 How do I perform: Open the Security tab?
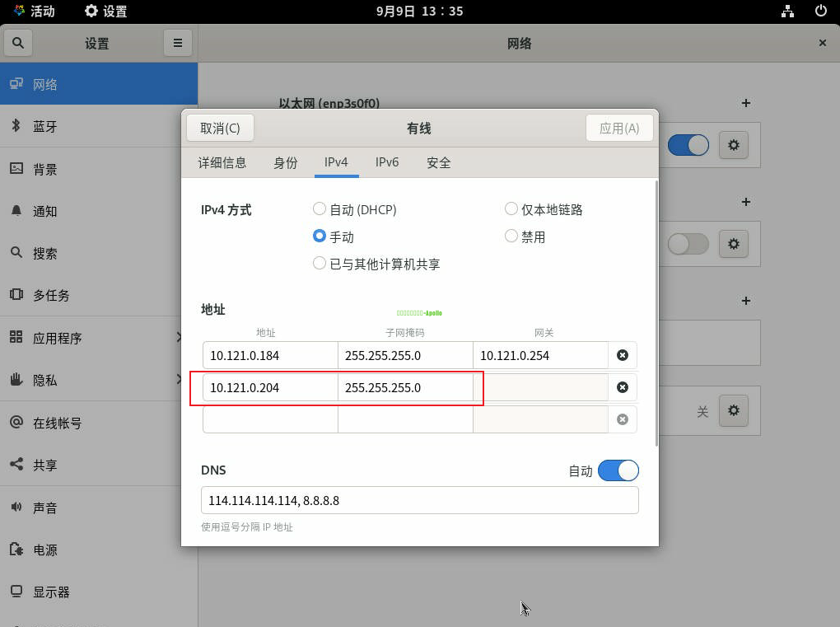pos(439,162)
